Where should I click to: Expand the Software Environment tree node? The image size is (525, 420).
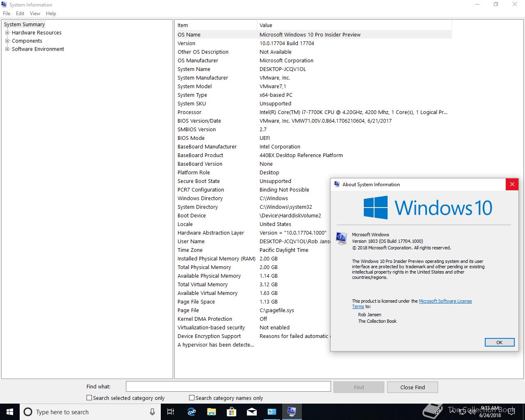pos(7,49)
